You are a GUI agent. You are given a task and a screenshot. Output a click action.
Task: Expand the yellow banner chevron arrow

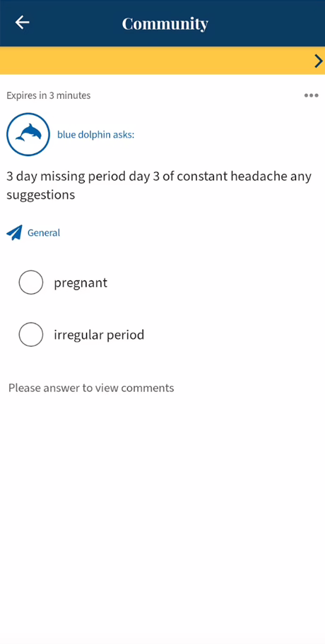point(319,61)
